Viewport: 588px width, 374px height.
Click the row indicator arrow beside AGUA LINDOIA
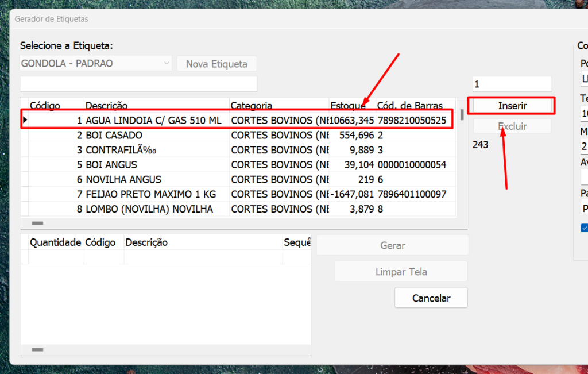point(25,121)
